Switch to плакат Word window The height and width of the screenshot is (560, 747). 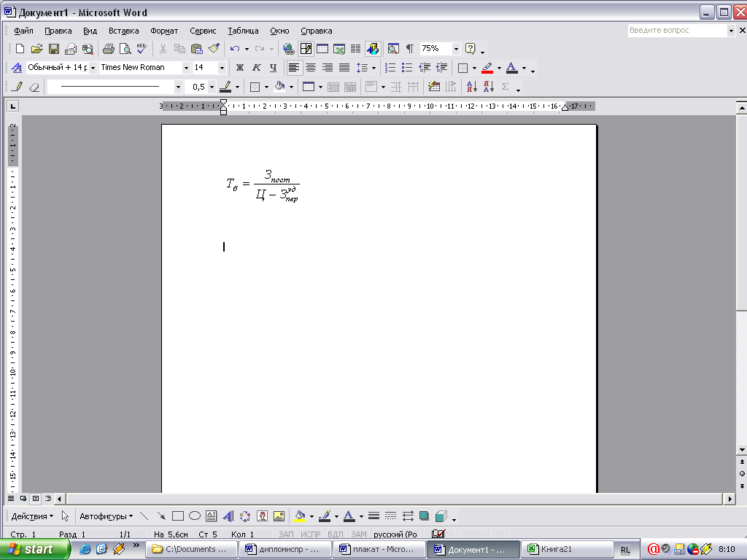coord(379,549)
